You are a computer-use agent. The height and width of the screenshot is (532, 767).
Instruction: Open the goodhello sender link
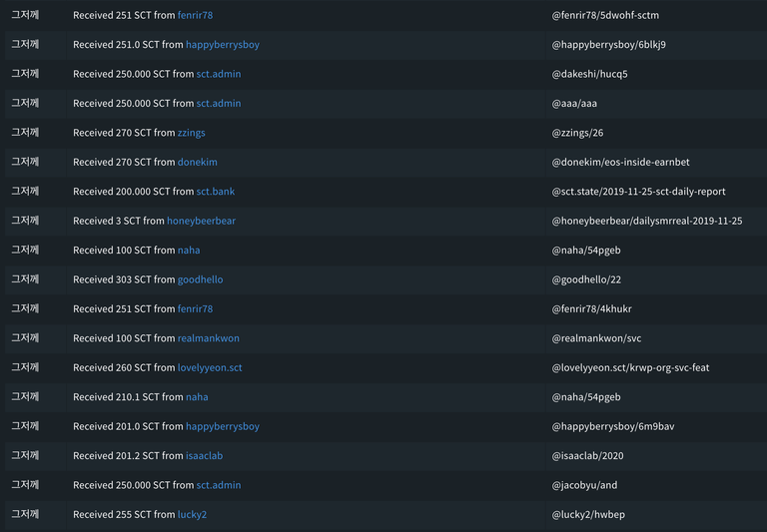[200, 279]
